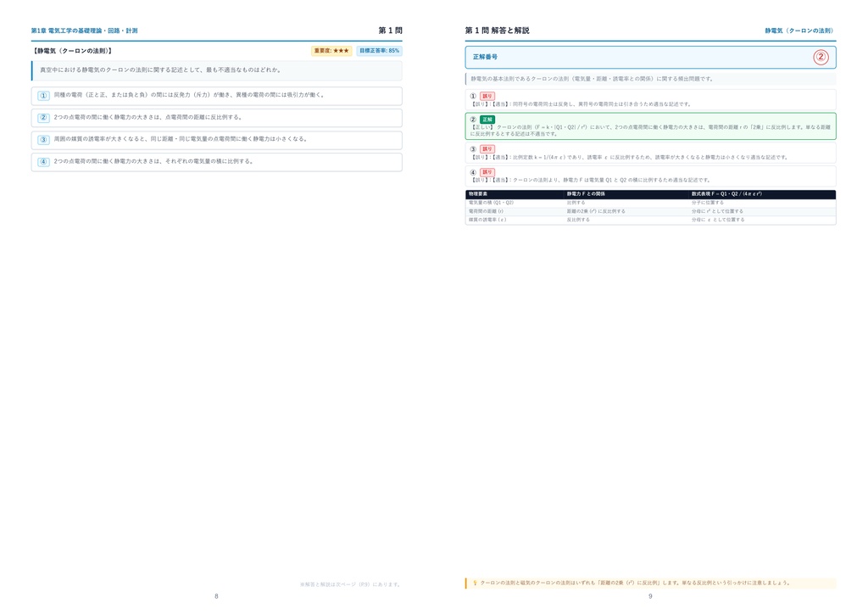
Task: Click the 物理要素 table column header
Action: (478, 194)
